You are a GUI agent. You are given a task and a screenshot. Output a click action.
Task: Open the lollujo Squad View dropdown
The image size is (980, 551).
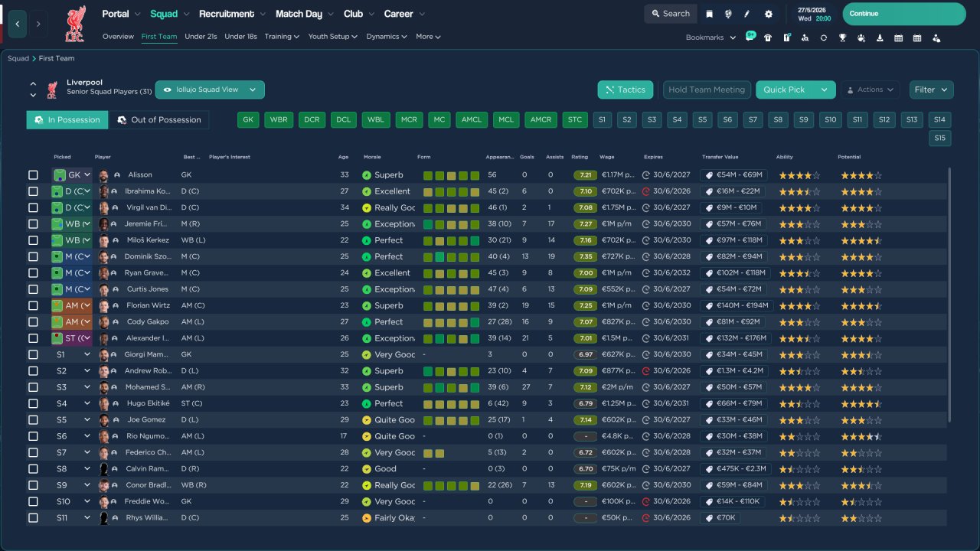click(210, 90)
